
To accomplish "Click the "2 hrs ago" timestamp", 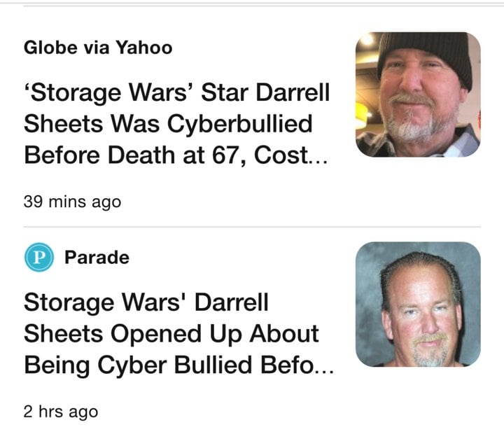I will [x=61, y=411].
